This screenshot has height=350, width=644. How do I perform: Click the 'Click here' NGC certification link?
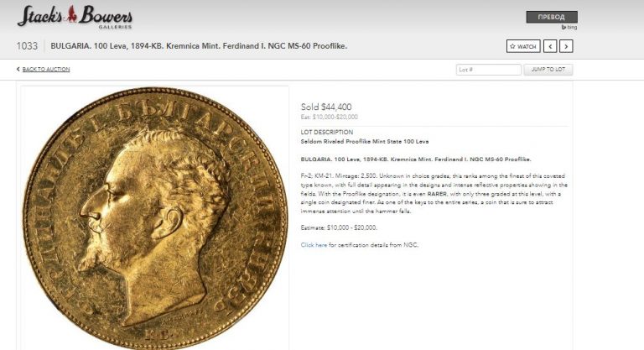[x=314, y=245]
